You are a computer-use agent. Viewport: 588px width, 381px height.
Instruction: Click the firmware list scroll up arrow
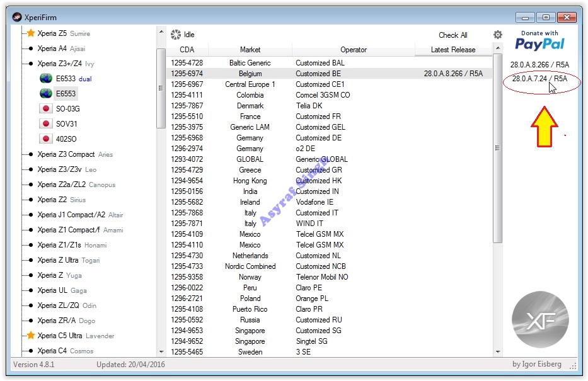click(x=498, y=48)
